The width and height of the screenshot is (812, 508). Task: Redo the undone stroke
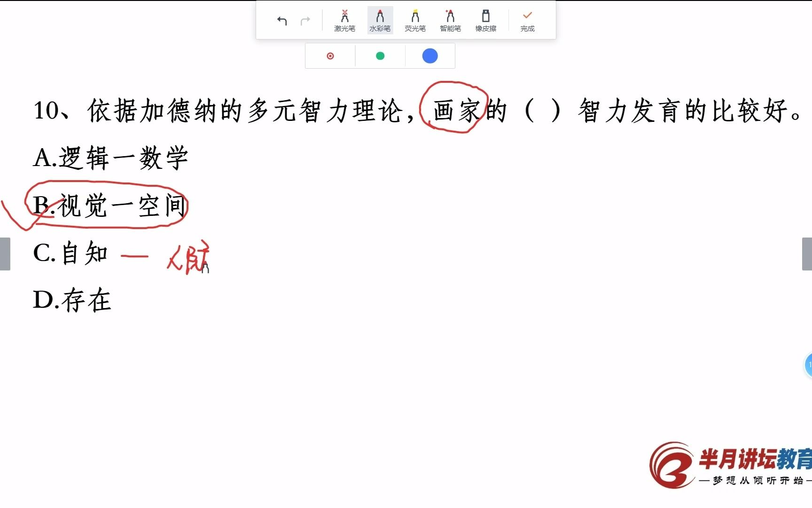point(305,21)
